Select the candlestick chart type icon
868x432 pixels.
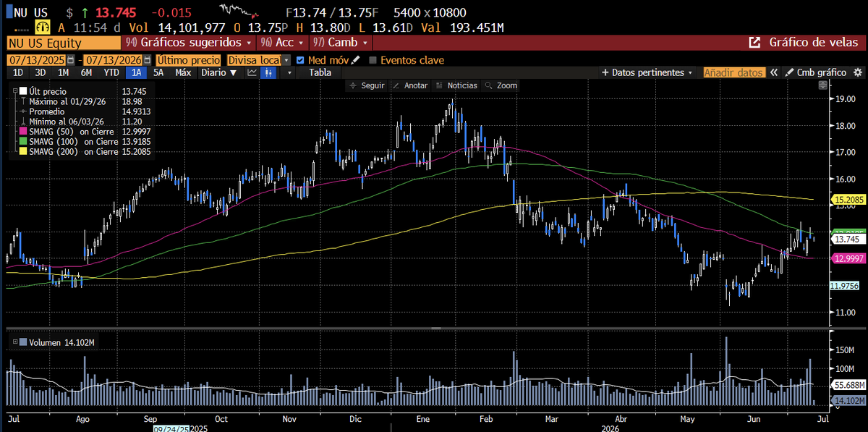pyautogui.click(x=268, y=72)
